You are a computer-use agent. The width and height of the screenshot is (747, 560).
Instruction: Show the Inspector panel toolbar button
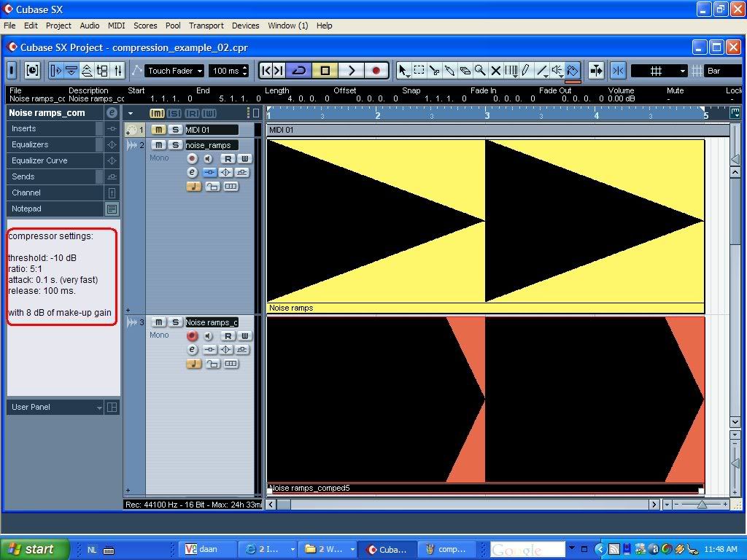[55, 71]
